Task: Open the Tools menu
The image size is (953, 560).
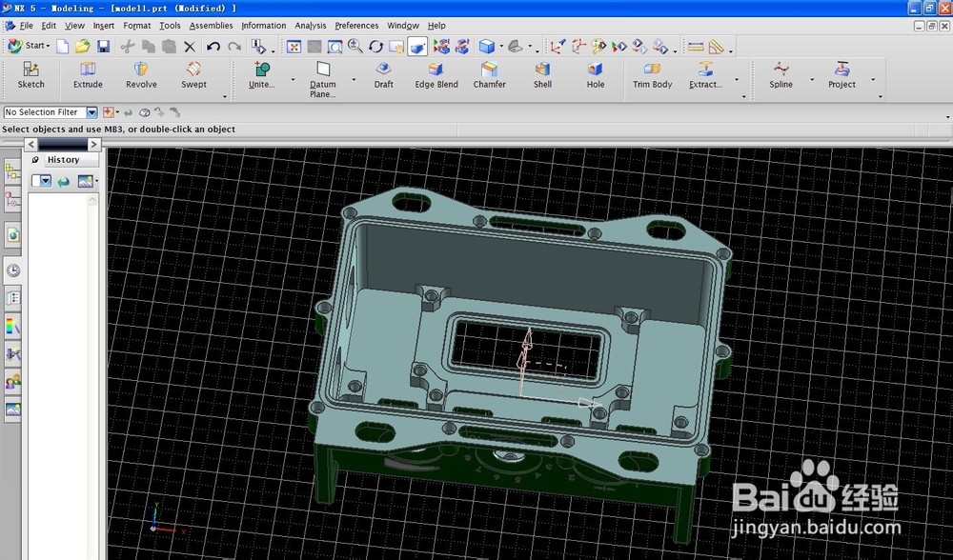Action: [x=170, y=26]
